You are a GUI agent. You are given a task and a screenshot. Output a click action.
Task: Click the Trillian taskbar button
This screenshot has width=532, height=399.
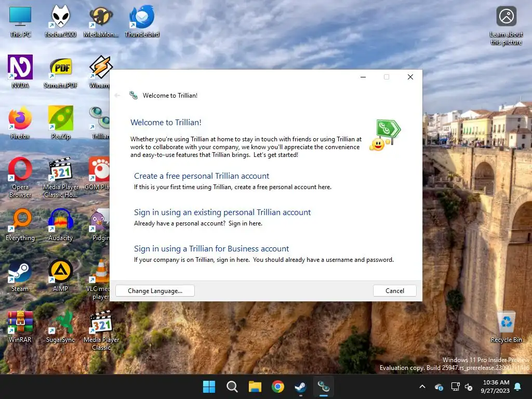click(x=324, y=387)
